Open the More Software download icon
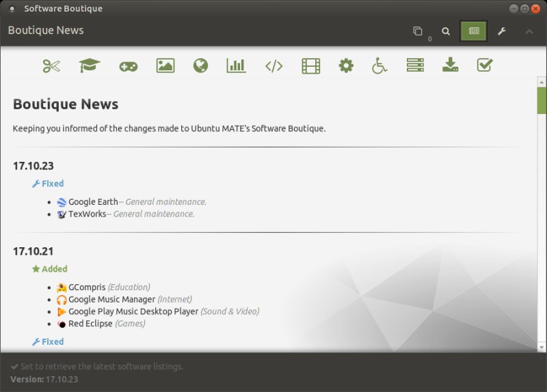The width and height of the screenshot is (547, 392). click(x=450, y=66)
